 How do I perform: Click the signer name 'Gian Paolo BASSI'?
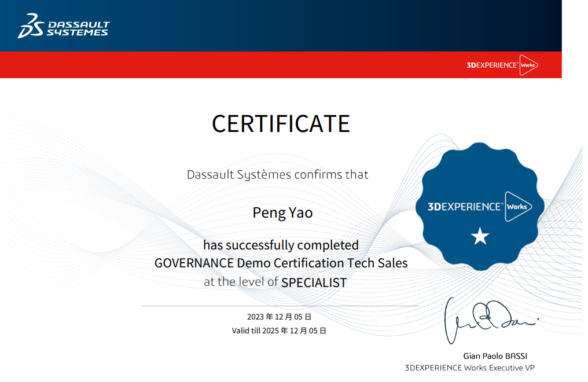pyautogui.click(x=495, y=356)
